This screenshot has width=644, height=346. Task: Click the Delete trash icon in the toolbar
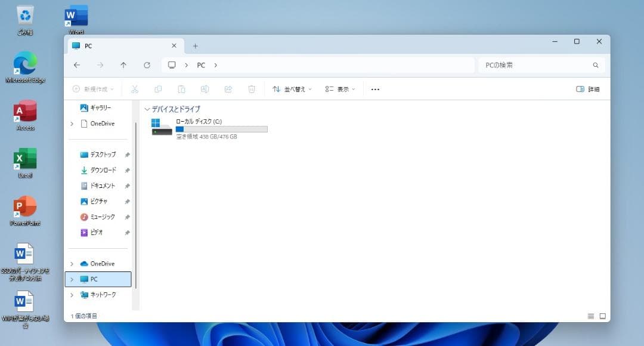pyautogui.click(x=252, y=88)
